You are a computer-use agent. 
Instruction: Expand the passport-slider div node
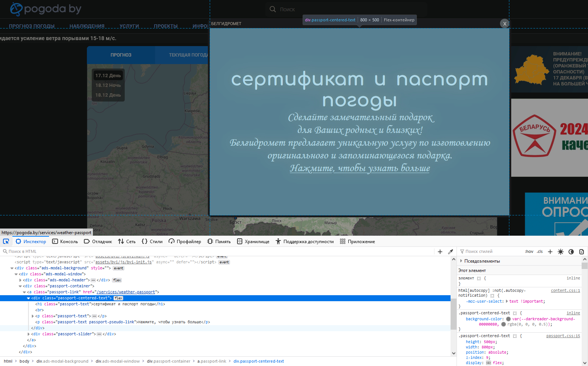(x=28, y=334)
